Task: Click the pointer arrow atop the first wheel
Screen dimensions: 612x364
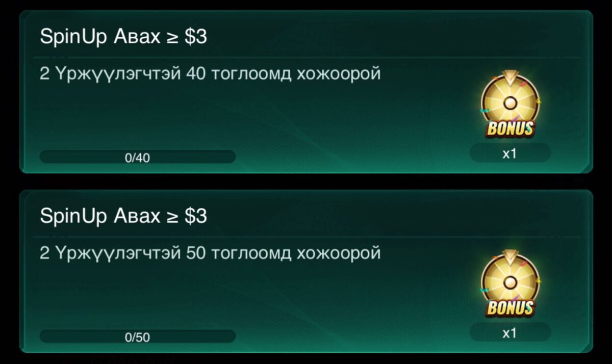Action: [x=510, y=76]
